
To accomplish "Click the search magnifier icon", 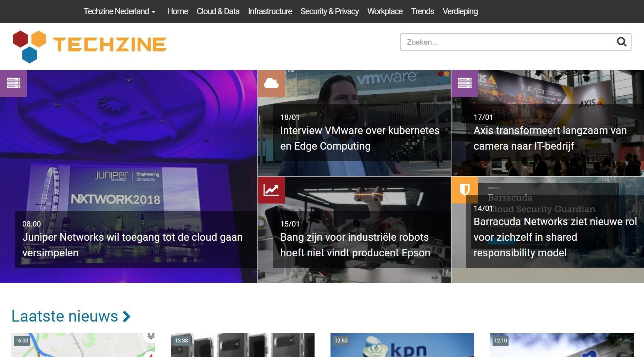I will click(x=621, y=42).
